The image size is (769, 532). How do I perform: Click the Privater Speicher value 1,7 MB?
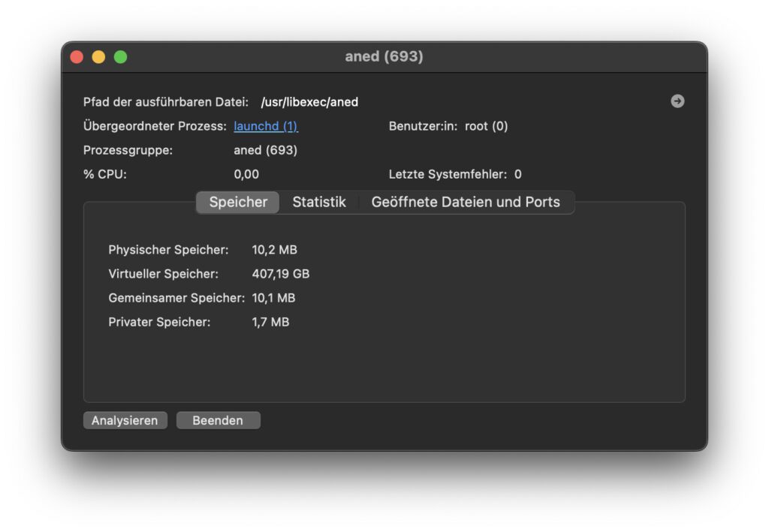270,322
